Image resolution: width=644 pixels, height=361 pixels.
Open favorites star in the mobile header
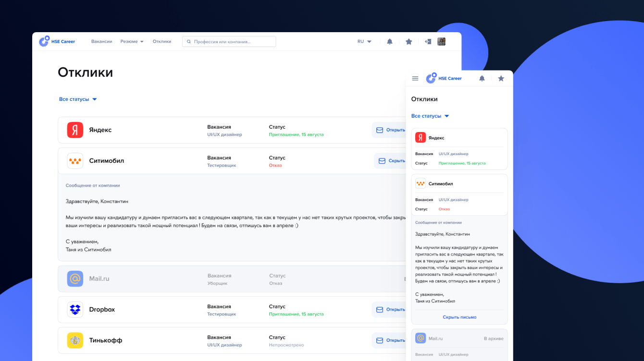click(x=501, y=78)
